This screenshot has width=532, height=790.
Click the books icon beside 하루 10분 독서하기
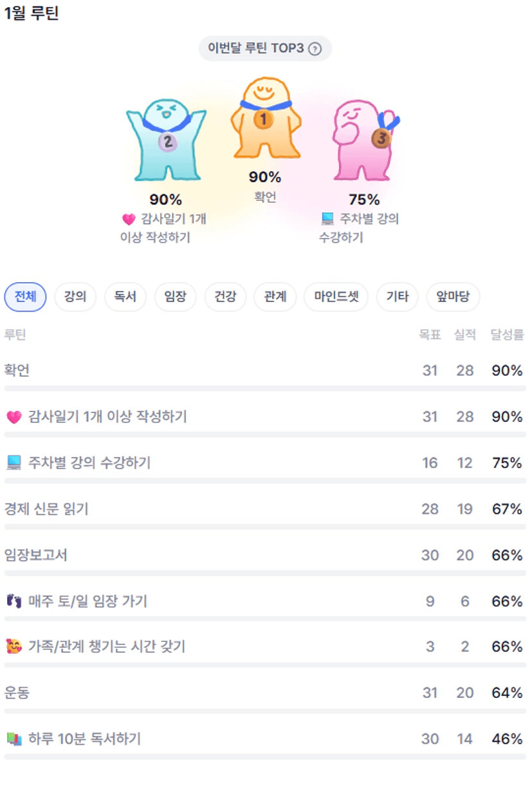tap(14, 739)
